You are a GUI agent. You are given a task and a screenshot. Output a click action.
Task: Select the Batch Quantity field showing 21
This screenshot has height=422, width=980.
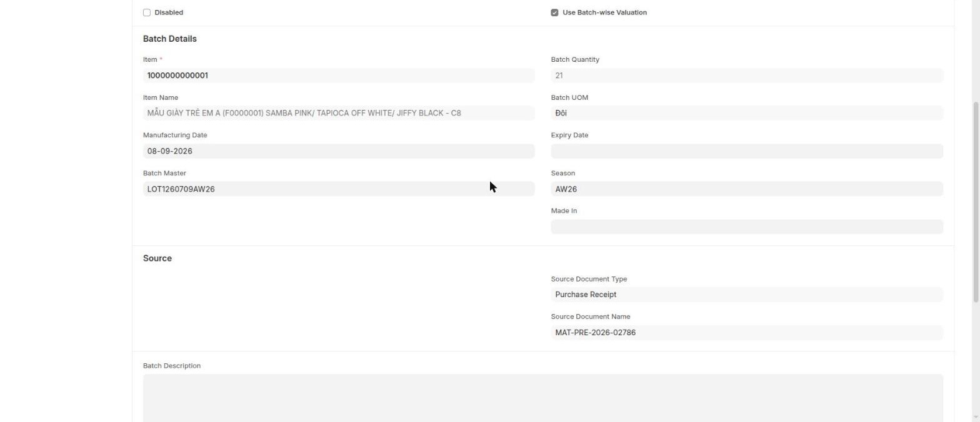pos(747,76)
